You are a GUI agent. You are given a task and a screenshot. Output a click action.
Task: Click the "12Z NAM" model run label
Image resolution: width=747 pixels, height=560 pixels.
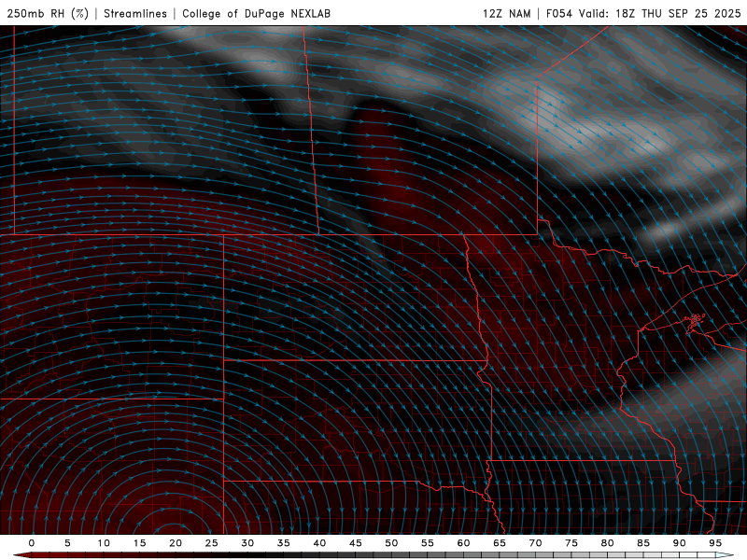tap(506, 13)
